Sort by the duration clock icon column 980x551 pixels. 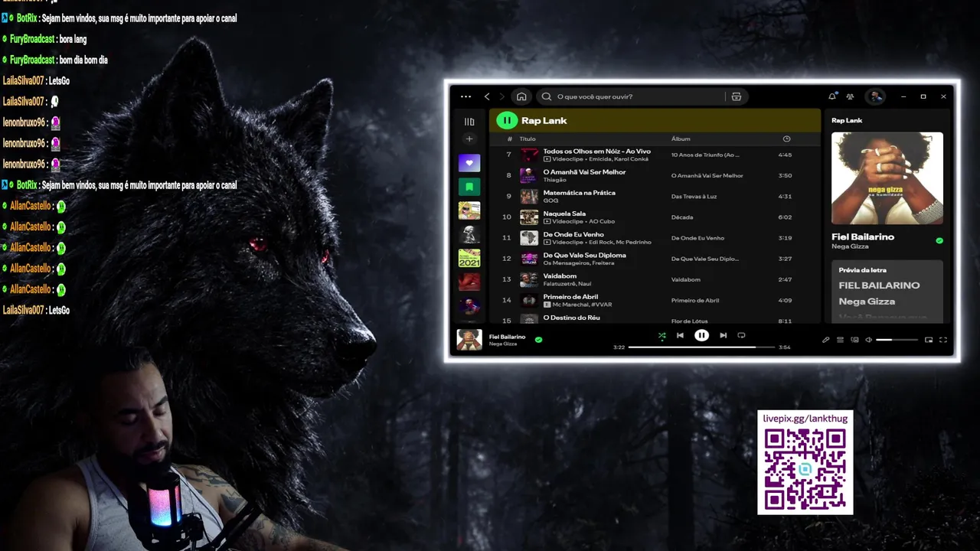point(786,139)
